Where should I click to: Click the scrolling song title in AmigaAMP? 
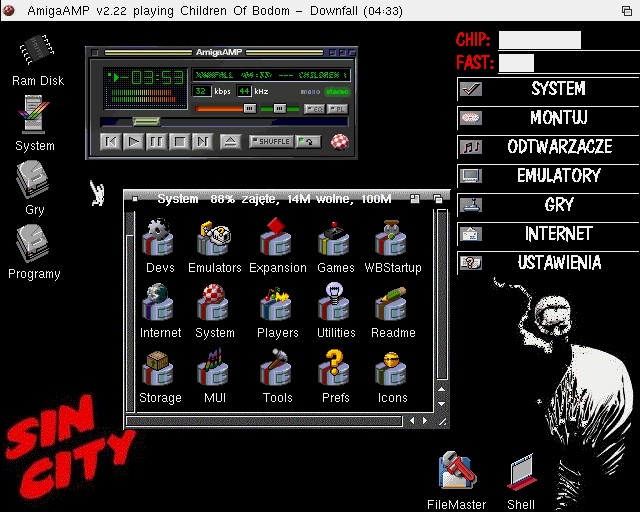(271, 75)
